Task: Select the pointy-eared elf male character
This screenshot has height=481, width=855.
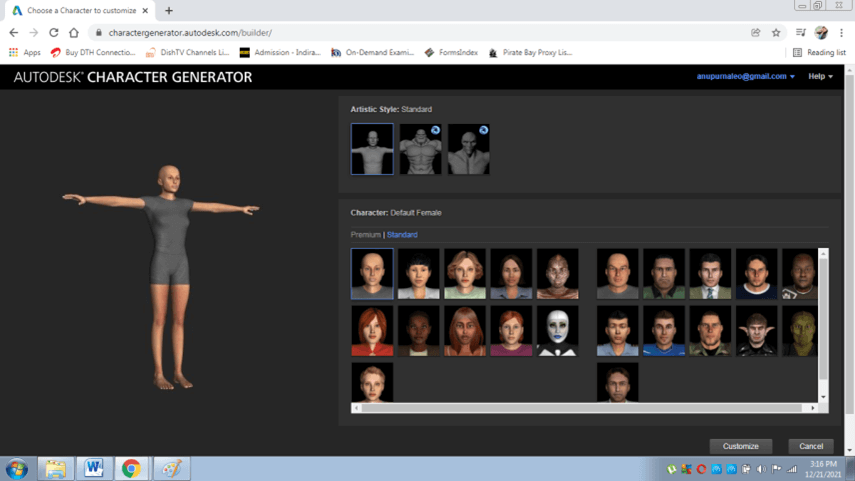Action: (756, 331)
